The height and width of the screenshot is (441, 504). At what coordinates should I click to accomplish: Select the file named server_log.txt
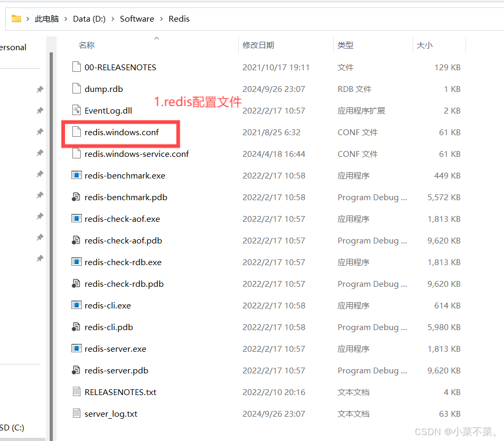click(x=111, y=414)
